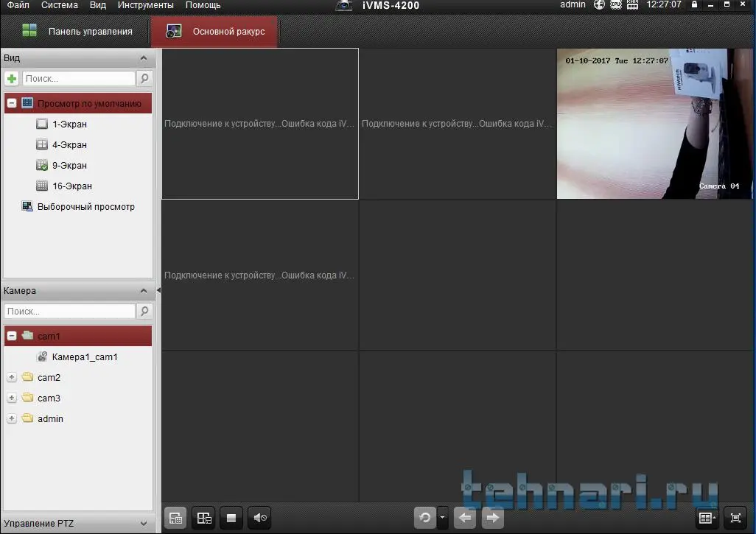Open the Вид menu
This screenshot has height=534, width=756.
98,5
